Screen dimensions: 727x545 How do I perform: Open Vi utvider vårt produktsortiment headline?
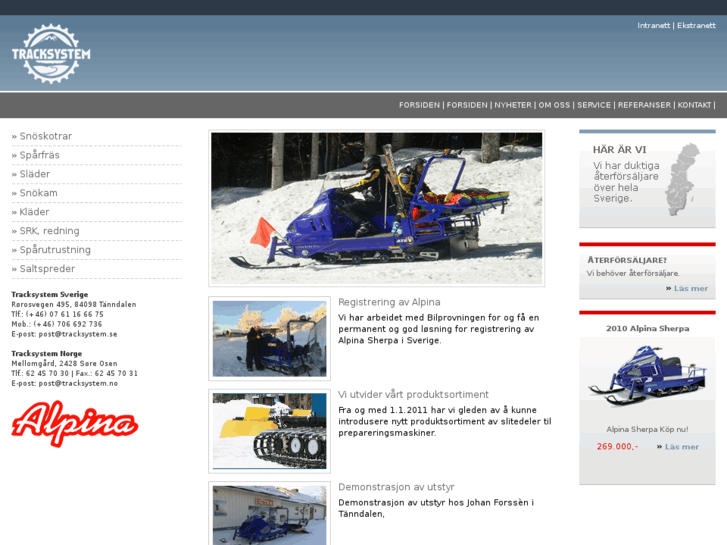(x=413, y=395)
